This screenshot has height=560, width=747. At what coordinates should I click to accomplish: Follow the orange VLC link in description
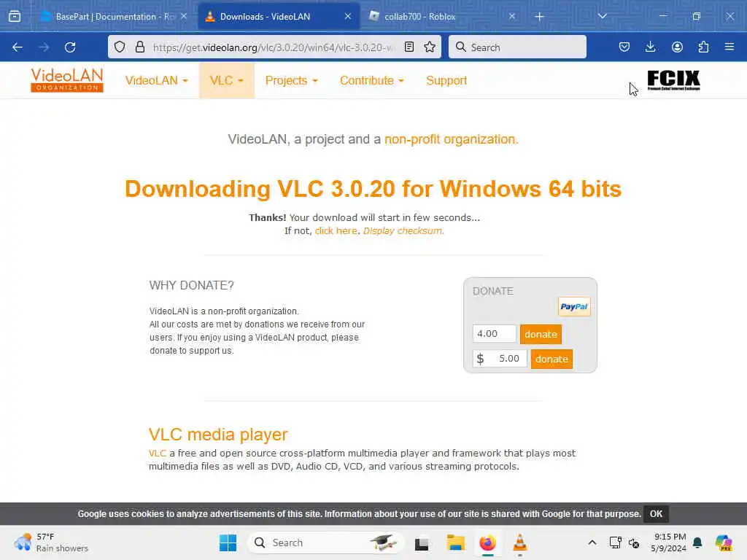(x=158, y=454)
